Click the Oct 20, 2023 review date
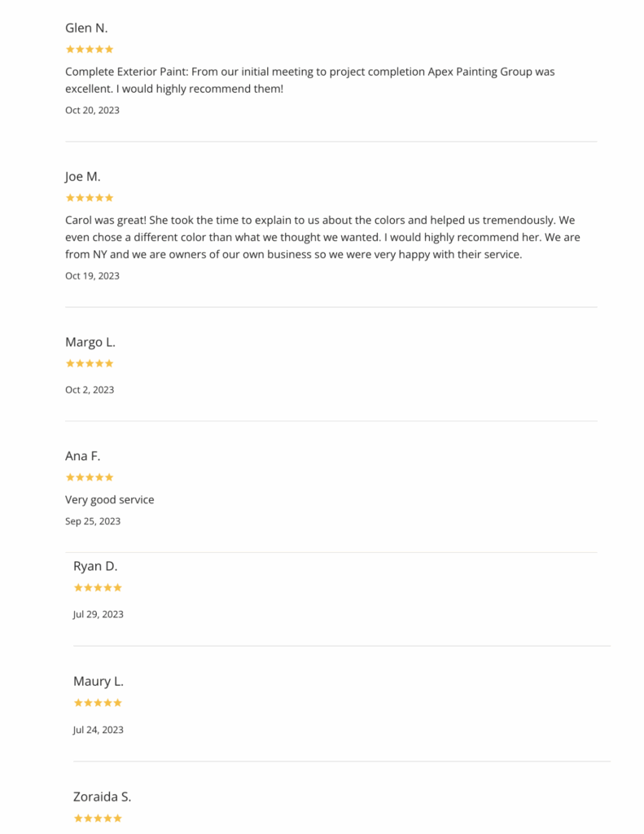Viewport: 644px width, 834px height. coord(92,110)
